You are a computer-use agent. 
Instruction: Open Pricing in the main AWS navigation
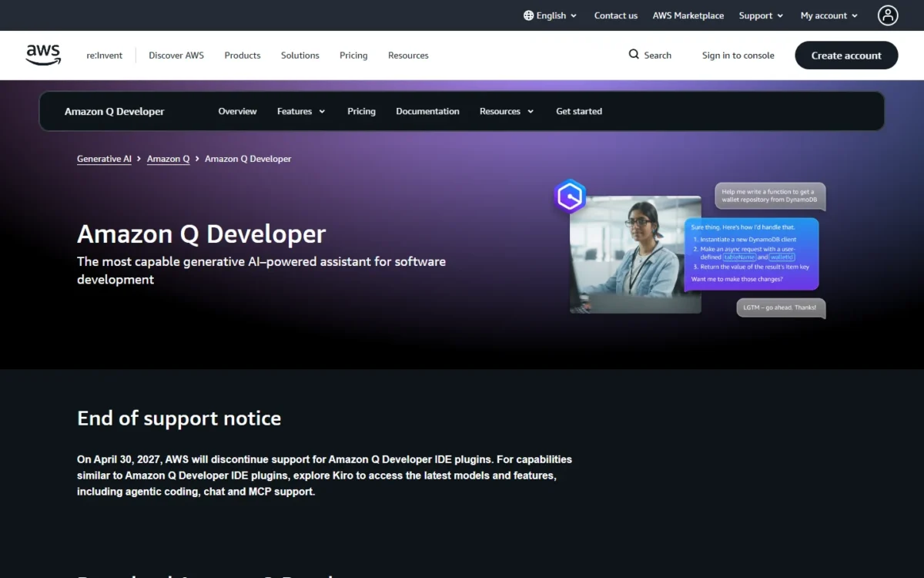pyautogui.click(x=353, y=55)
